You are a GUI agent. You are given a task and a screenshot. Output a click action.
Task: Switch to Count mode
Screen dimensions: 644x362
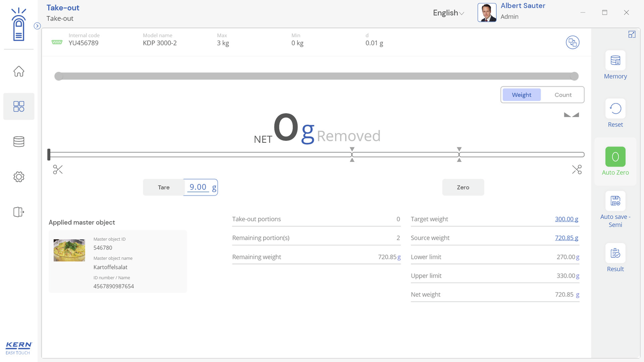point(562,95)
